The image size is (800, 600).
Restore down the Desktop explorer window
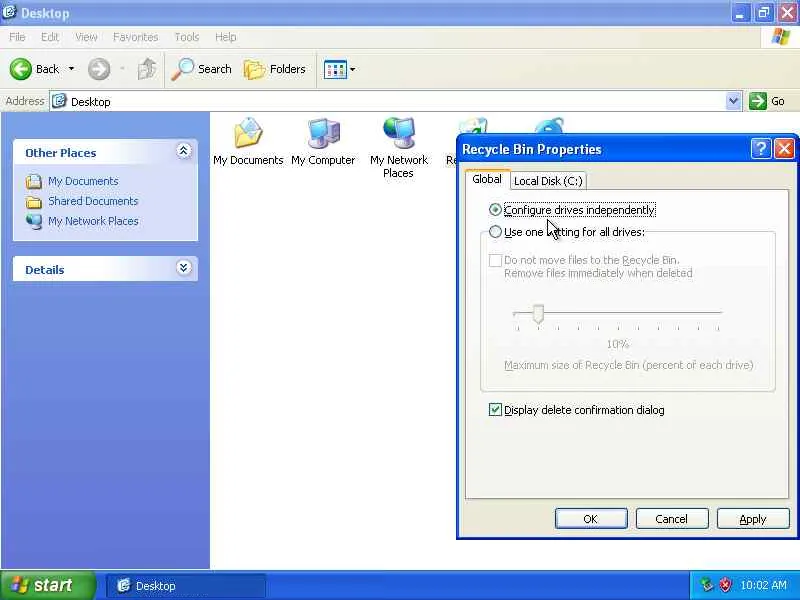tap(764, 13)
